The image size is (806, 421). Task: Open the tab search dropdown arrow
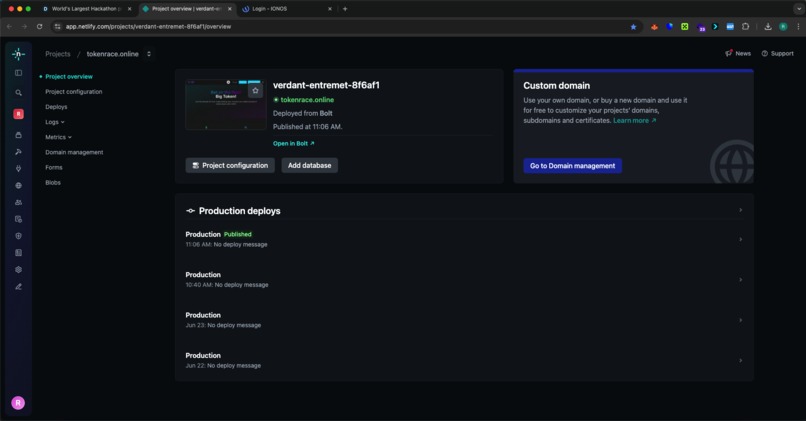(x=799, y=9)
